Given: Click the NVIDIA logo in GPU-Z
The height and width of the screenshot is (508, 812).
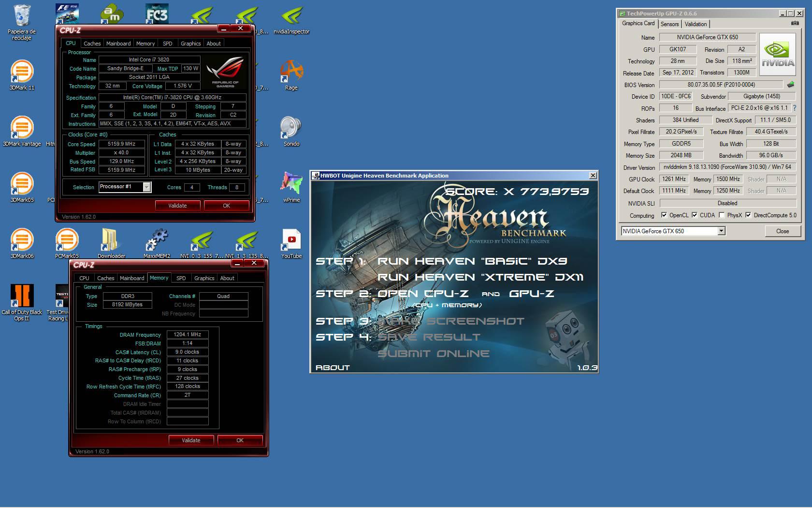Looking at the screenshot, I should tap(777, 54).
